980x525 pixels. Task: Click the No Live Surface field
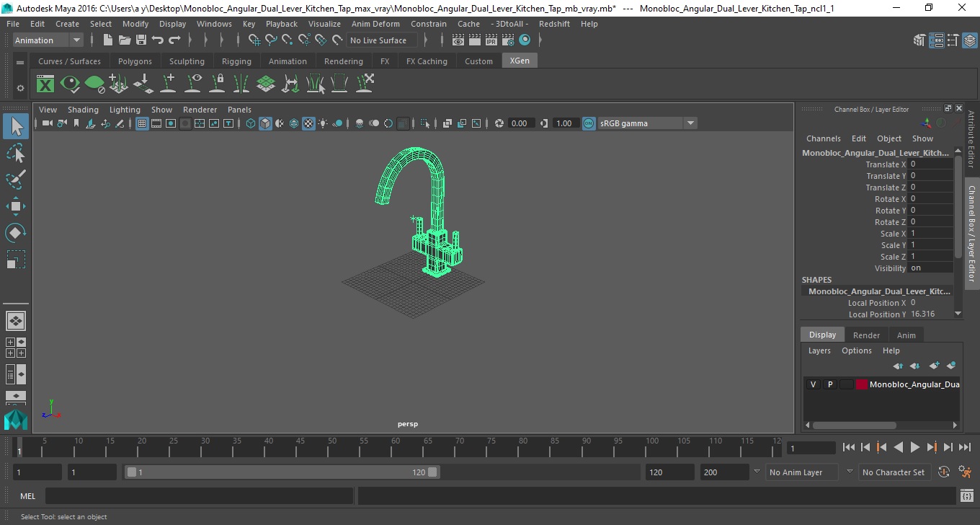pyautogui.click(x=381, y=40)
